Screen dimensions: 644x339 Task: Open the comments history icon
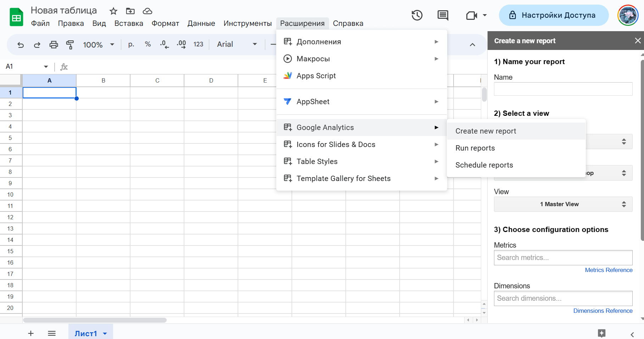(x=443, y=15)
